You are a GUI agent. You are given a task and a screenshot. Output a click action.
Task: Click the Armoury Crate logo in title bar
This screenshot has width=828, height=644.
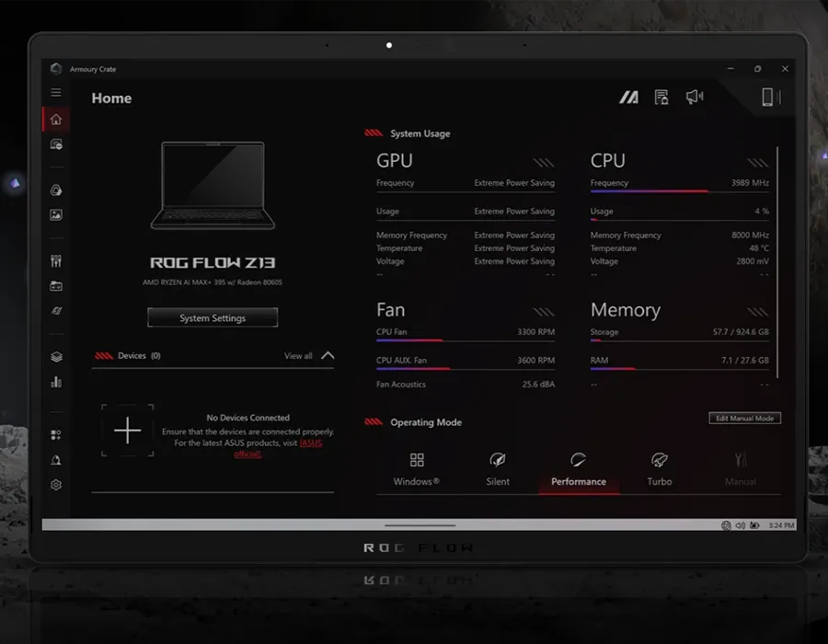click(x=56, y=69)
